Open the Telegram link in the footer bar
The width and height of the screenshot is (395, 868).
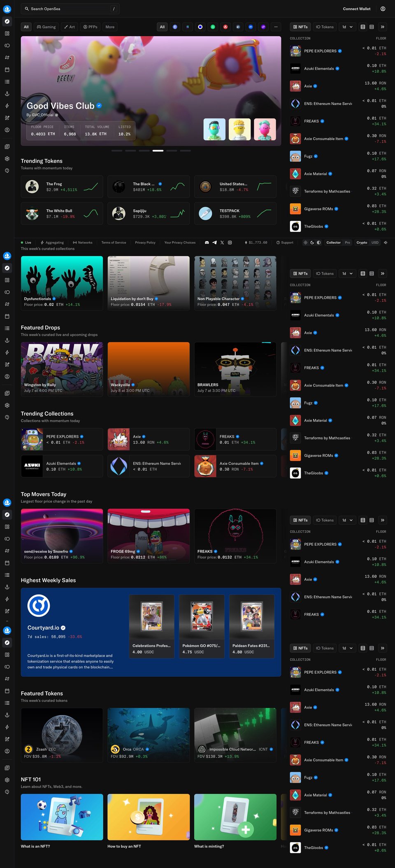[x=214, y=243]
